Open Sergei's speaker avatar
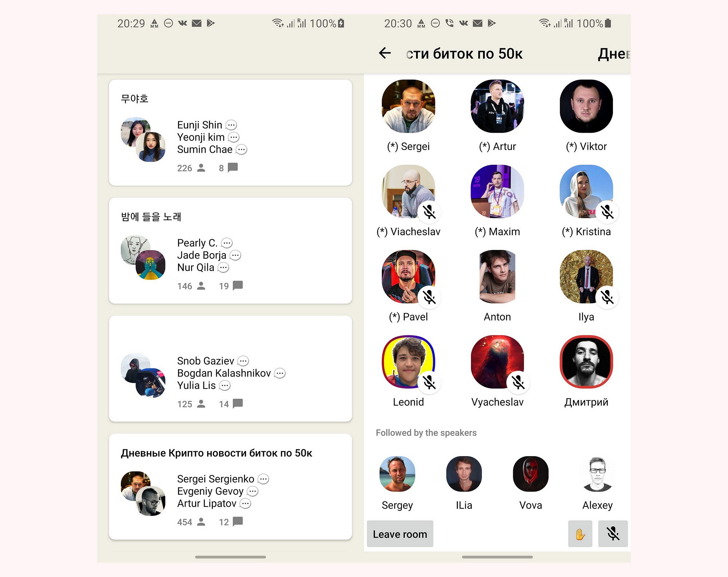 point(408,106)
